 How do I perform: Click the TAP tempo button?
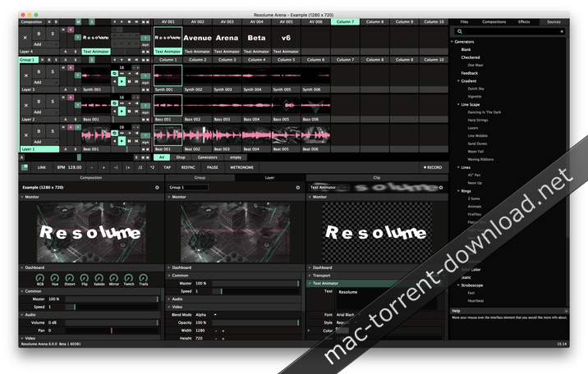tap(168, 167)
